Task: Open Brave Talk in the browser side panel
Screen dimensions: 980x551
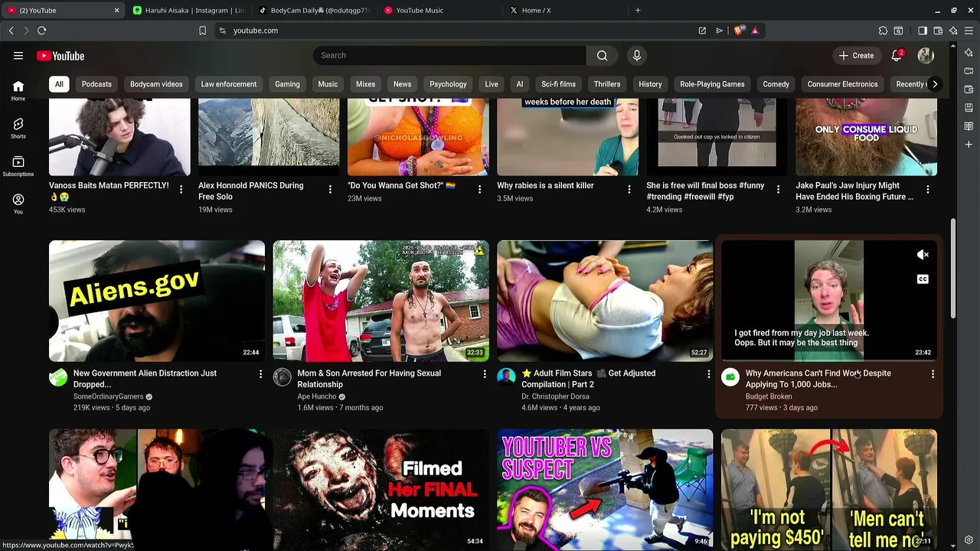Action: pyautogui.click(x=969, y=71)
